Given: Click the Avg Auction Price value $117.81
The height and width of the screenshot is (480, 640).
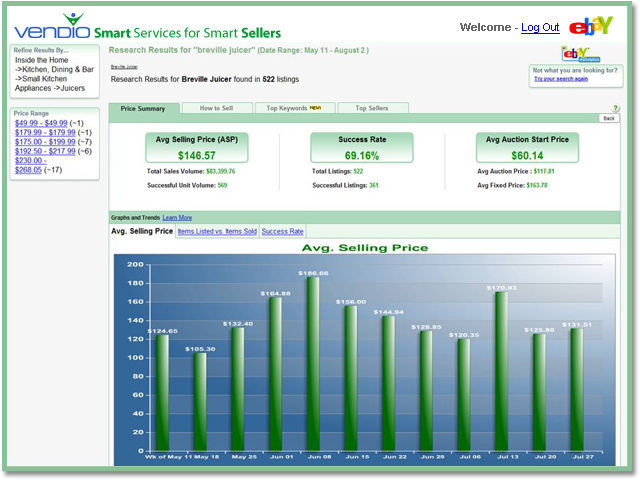Looking at the screenshot, I should coord(544,171).
